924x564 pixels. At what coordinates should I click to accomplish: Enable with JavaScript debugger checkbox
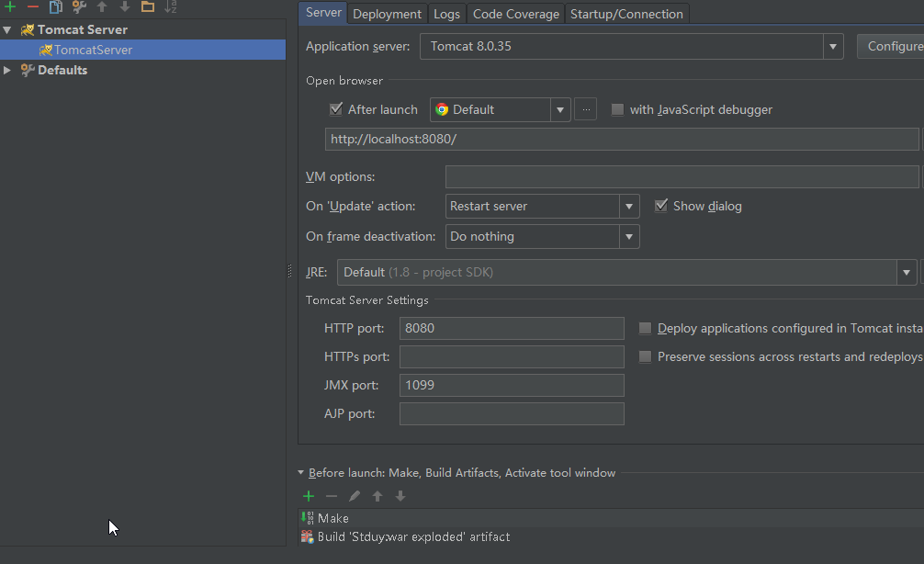tap(617, 109)
